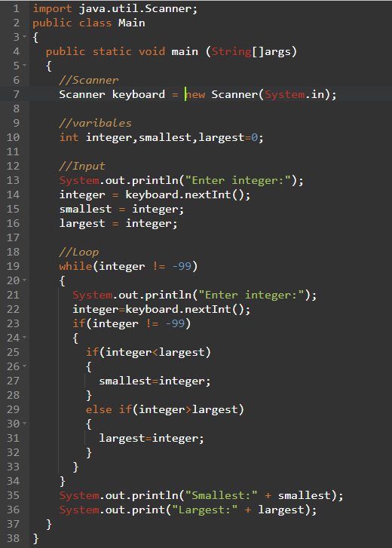
Task: Click the "Smallest:" string literal
Action: 222,495
